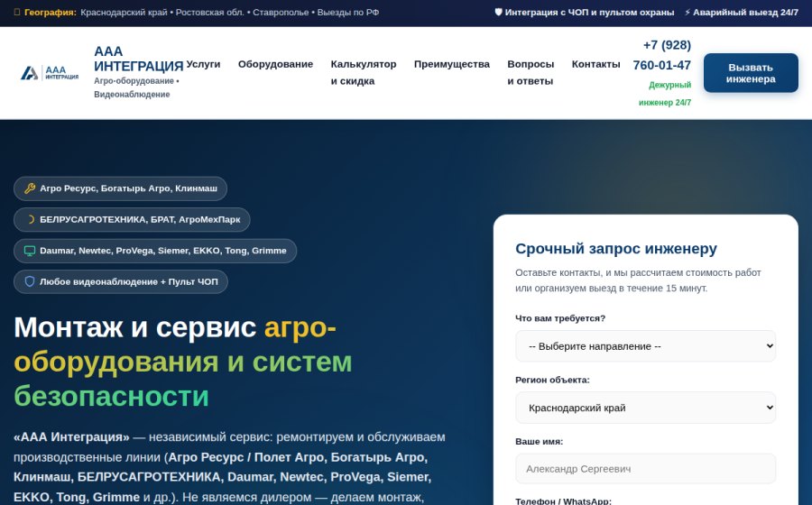Image resolution: width=812 pixels, height=505 pixels.
Task: Click the shield icon beside Любое видеонаблюдение
Action: click(30, 281)
